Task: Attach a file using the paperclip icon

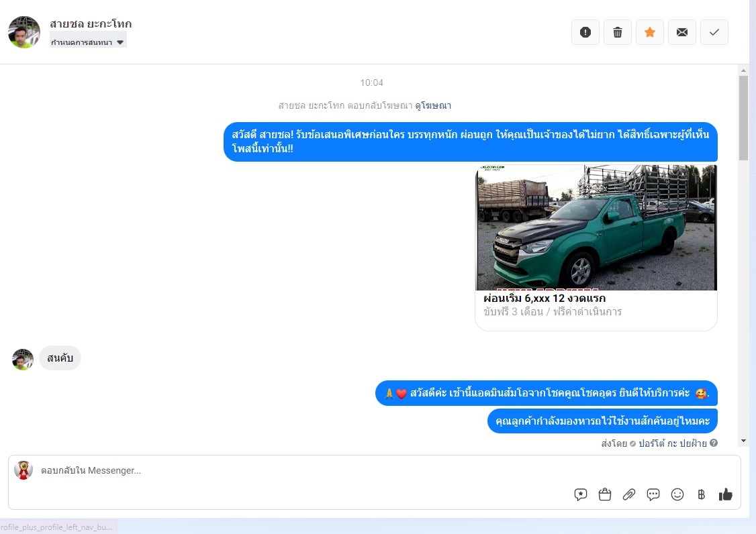Action: (x=628, y=494)
